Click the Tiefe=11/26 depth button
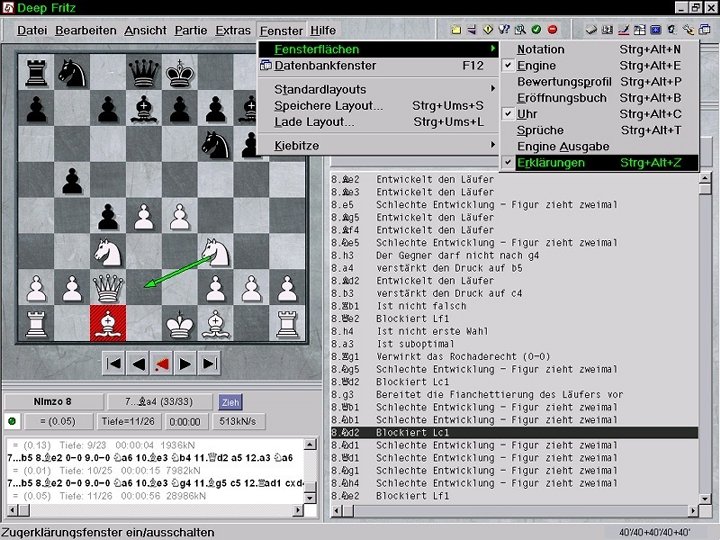Viewport: 720px width, 540px height. pyautogui.click(x=128, y=422)
